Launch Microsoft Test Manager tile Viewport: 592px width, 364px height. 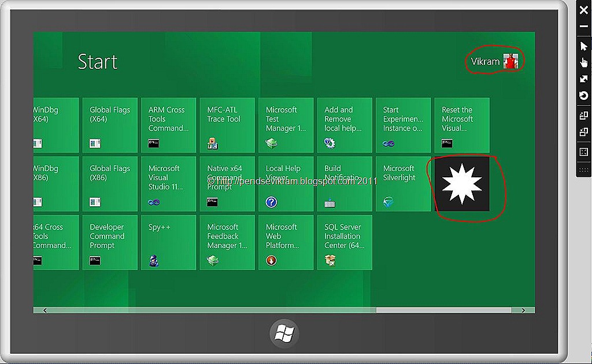pos(286,125)
